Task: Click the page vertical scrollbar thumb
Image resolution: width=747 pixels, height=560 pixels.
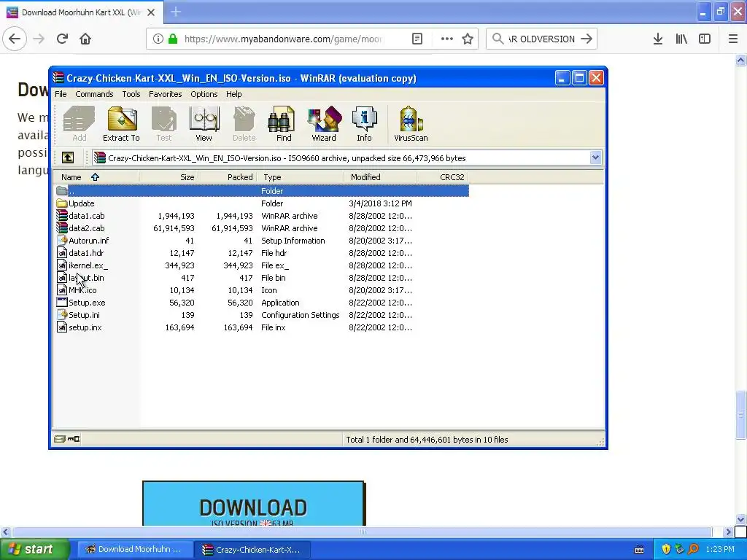Action: point(740,414)
